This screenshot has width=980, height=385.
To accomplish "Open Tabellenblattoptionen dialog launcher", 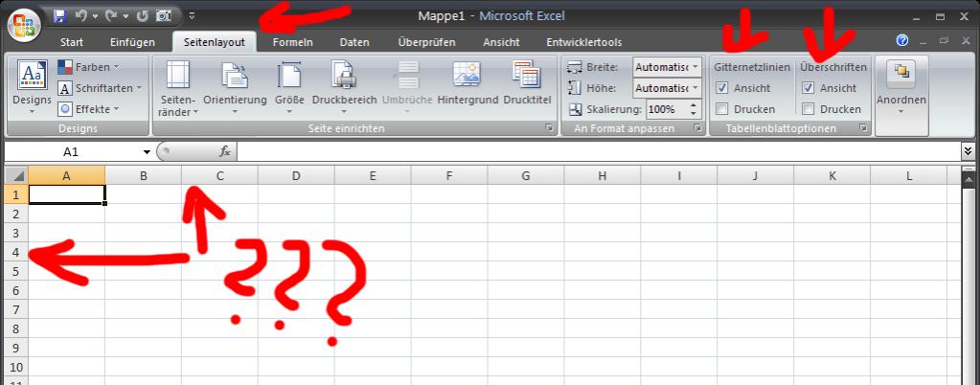I will [x=863, y=127].
